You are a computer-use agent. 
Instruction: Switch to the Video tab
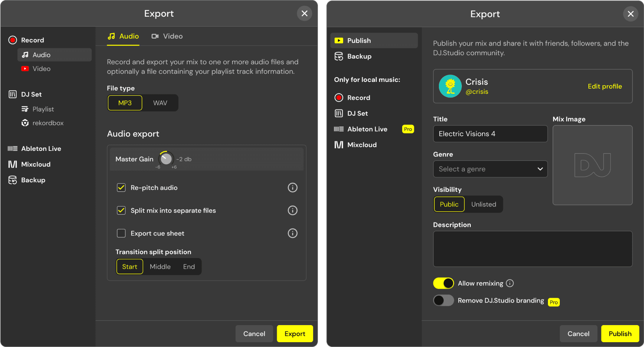pos(167,36)
